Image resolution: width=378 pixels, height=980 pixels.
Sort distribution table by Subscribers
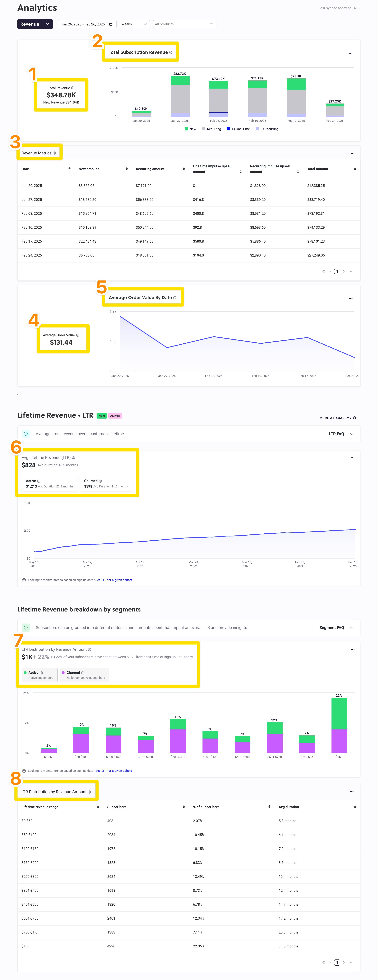[x=146, y=807]
